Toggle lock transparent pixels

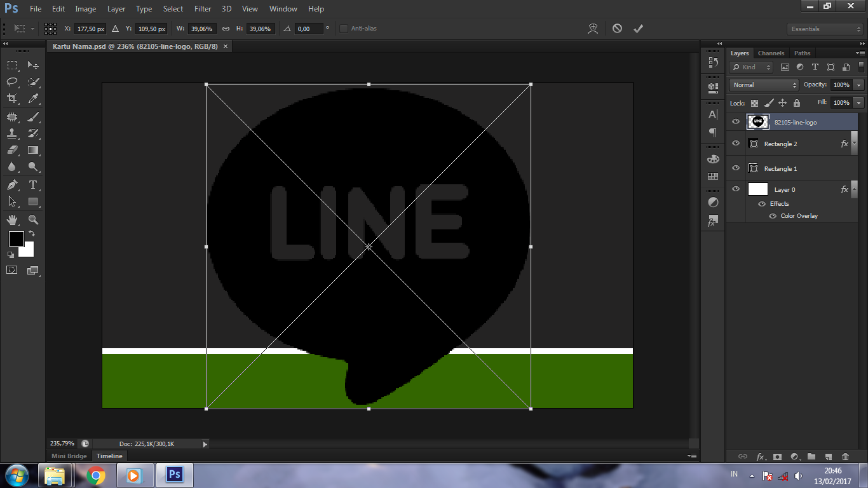point(754,103)
